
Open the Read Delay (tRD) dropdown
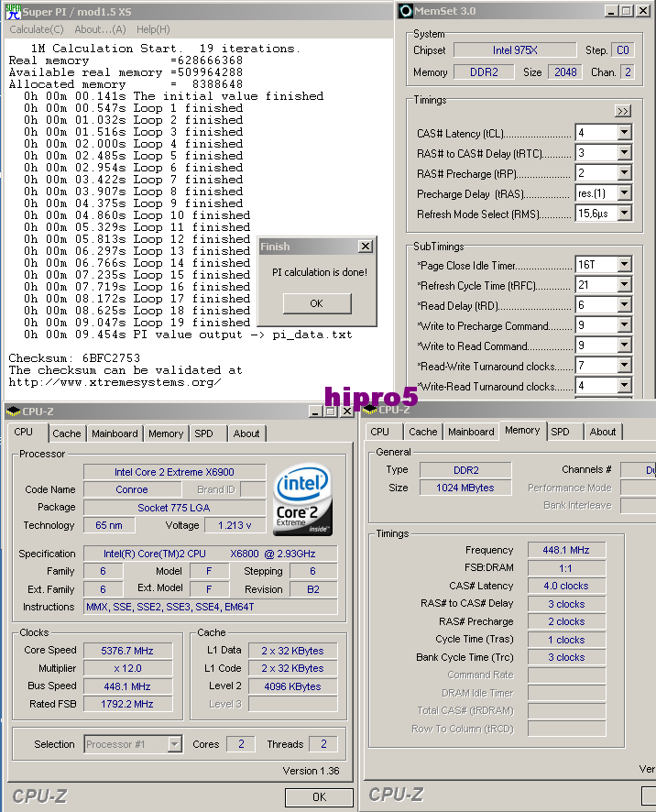point(625,305)
